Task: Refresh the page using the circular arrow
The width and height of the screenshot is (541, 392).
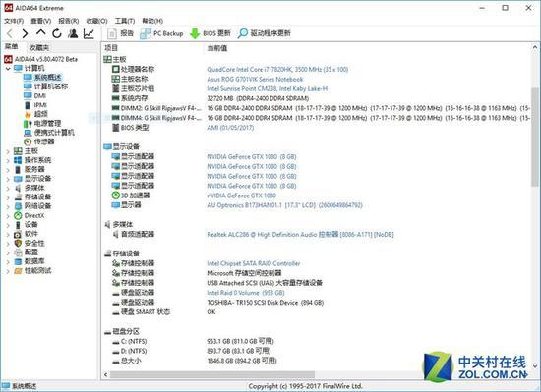Action: pyautogui.click(x=57, y=33)
